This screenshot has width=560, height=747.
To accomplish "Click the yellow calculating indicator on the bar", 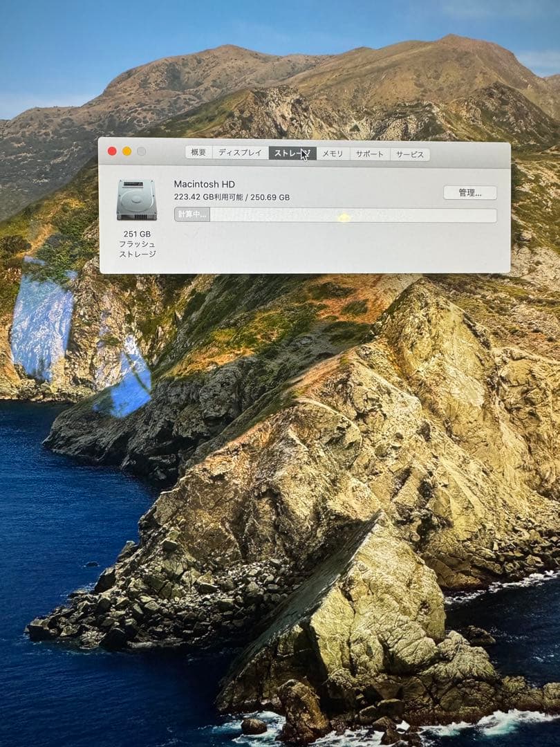I will click(345, 216).
